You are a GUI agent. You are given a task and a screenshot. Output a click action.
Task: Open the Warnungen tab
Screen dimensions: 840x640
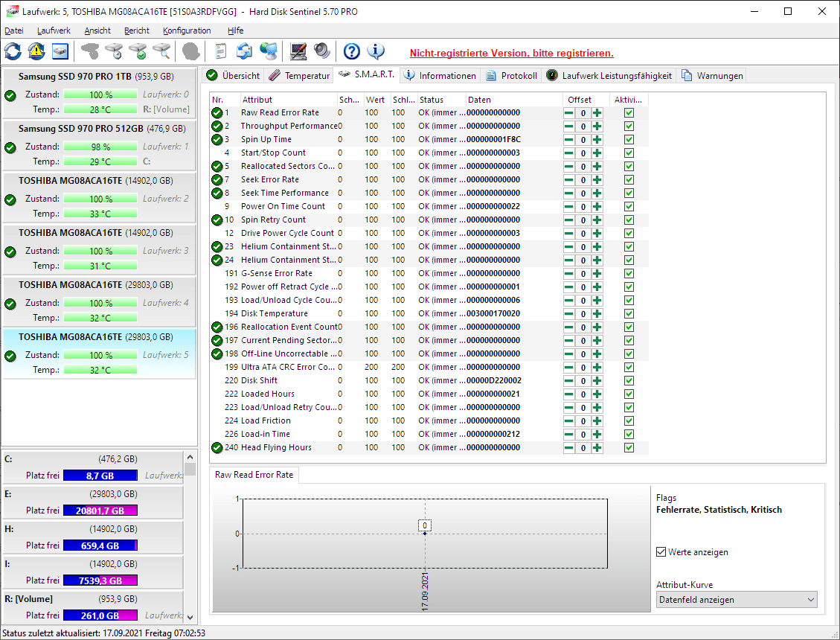tap(712, 76)
